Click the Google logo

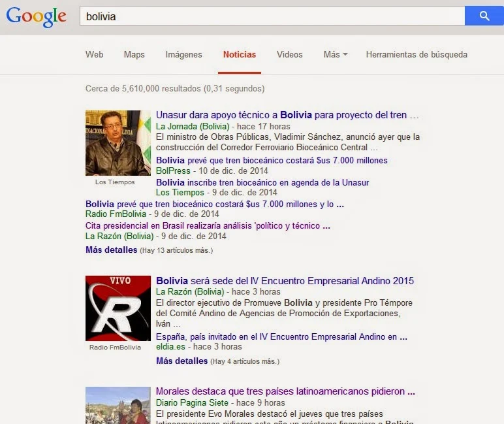37,17
